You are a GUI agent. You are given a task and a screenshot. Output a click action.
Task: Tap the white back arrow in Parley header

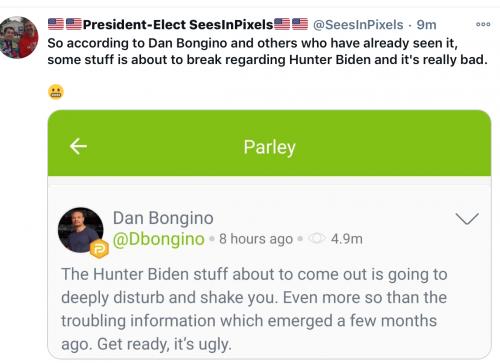(78, 146)
